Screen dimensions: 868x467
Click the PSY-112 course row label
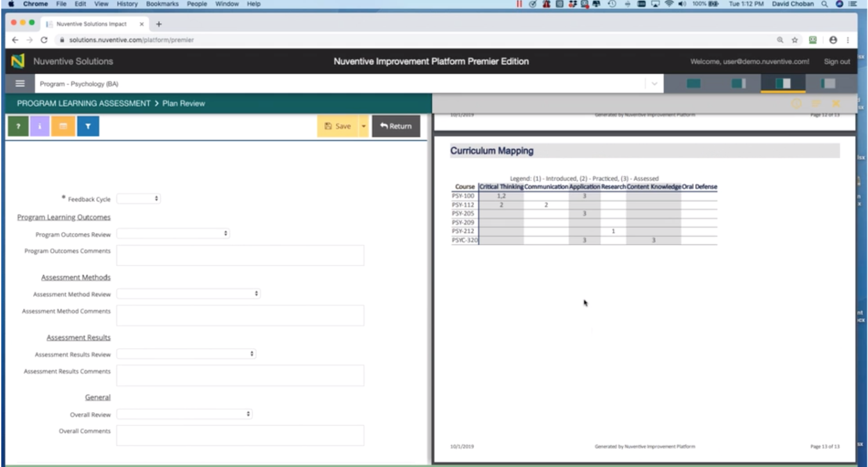pos(463,205)
